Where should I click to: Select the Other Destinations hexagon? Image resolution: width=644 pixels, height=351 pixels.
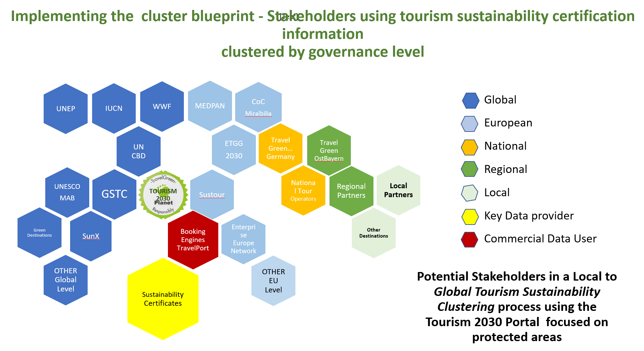pos(374,233)
